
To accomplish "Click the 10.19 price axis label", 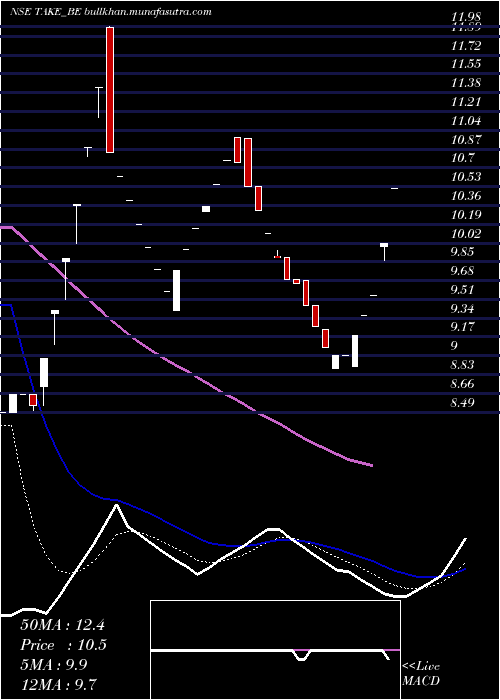I will click(x=466, y=215).
